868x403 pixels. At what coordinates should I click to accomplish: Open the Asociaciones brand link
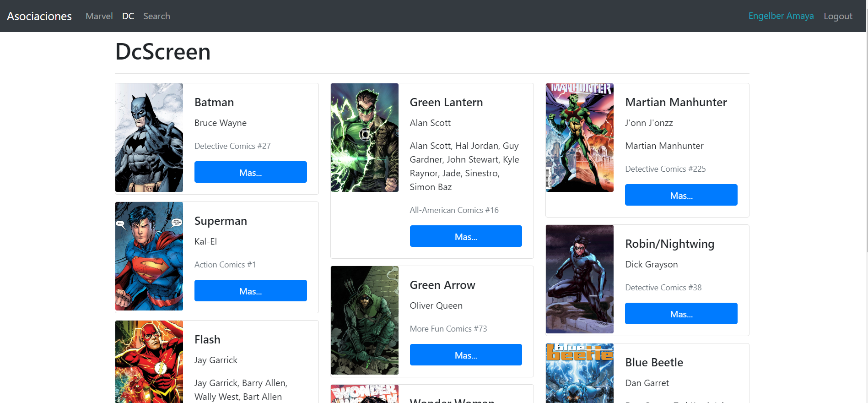pos(39,16)
